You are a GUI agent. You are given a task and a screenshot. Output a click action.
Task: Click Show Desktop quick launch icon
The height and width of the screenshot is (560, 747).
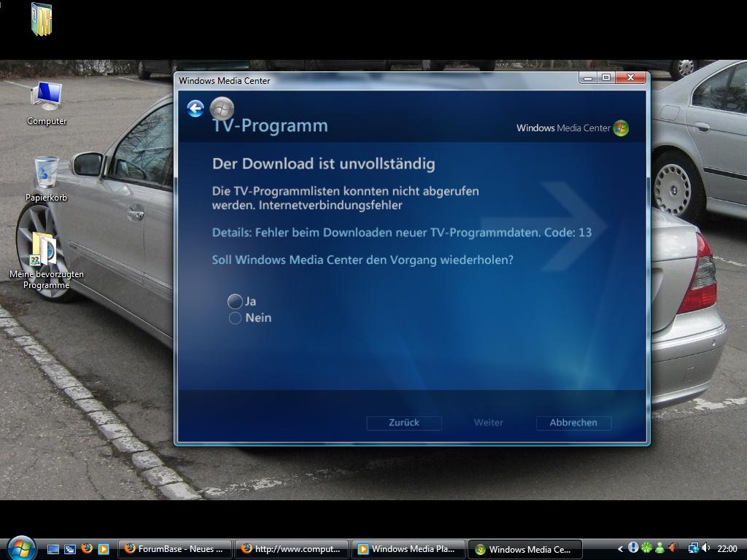click(53, 549)
